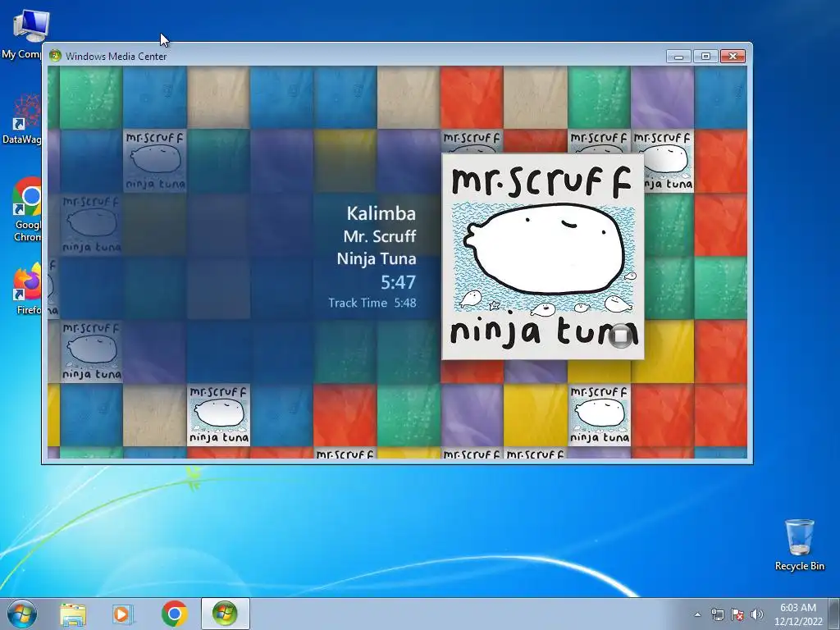Click the album name Ninja Tuna text
The image size is (840, 630).
click(377, 258)
